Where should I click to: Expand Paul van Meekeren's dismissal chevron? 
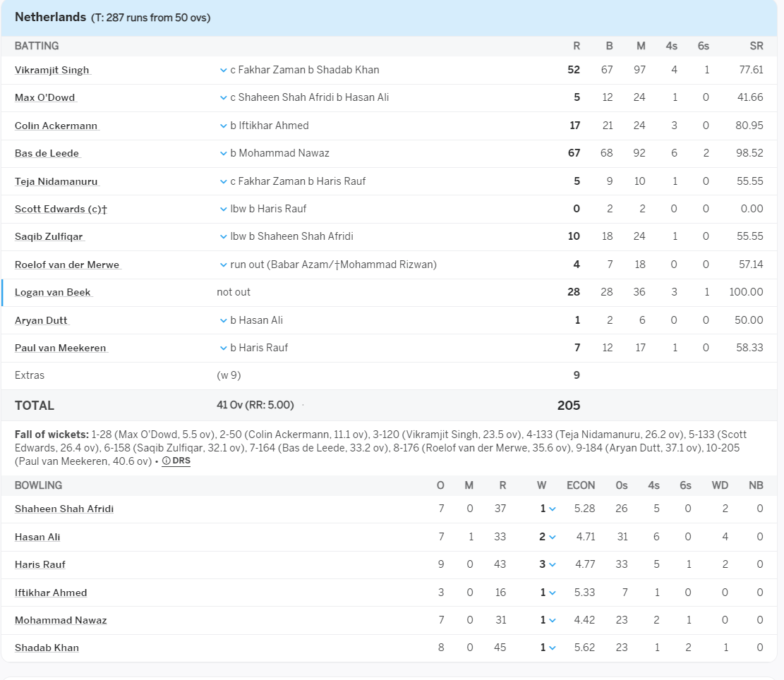(223, 348)
